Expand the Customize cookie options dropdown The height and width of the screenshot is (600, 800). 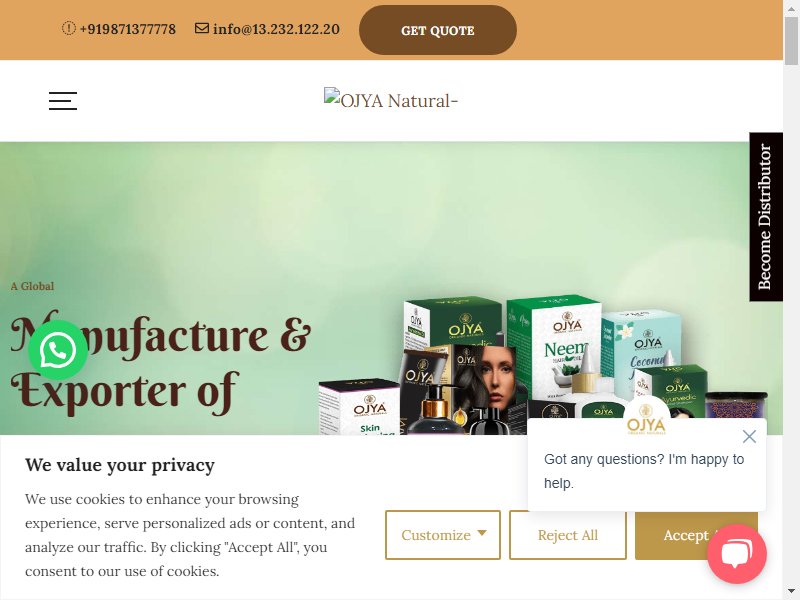point(443,535)
